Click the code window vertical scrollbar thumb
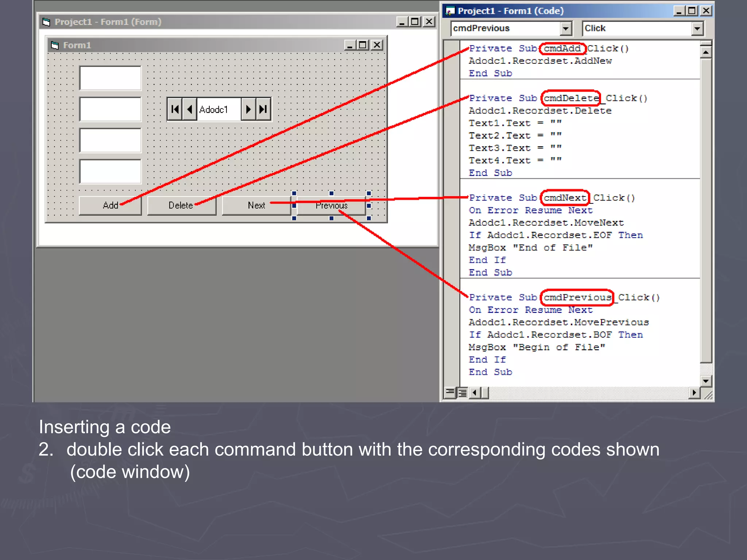This screenshot has width=747, height=560. (706, 211)
